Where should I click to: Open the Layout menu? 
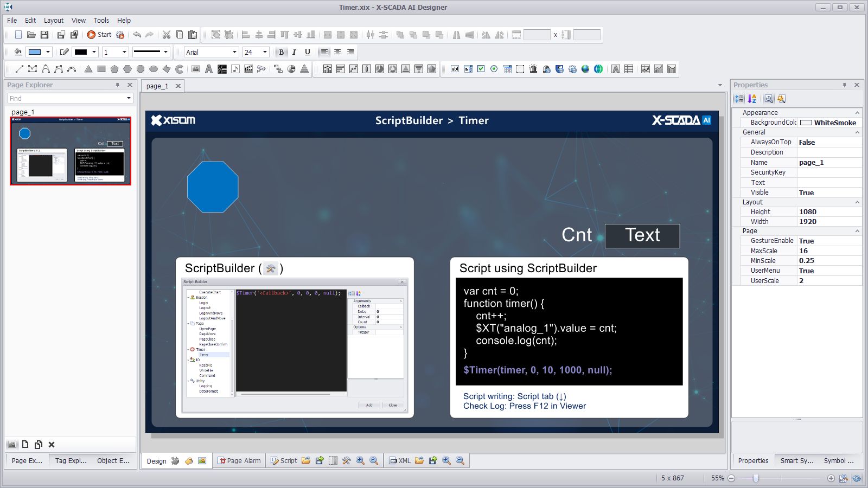click(54, 21)
